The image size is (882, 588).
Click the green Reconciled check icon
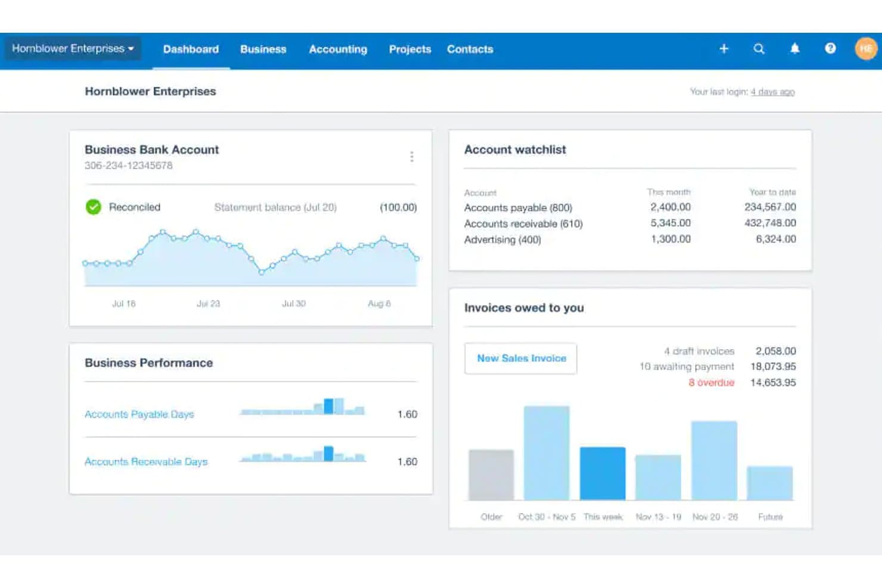click(x=94, y=207)
